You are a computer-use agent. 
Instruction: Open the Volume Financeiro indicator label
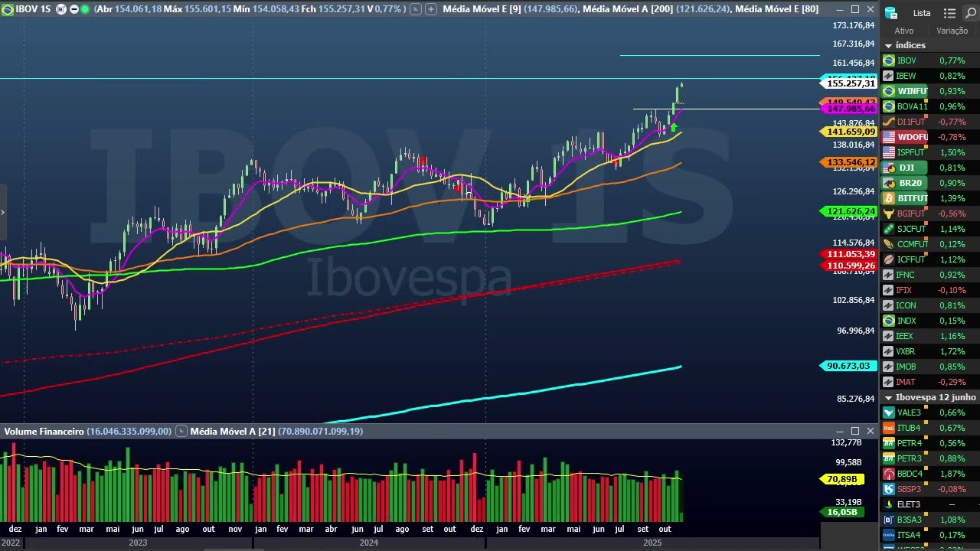44,432
